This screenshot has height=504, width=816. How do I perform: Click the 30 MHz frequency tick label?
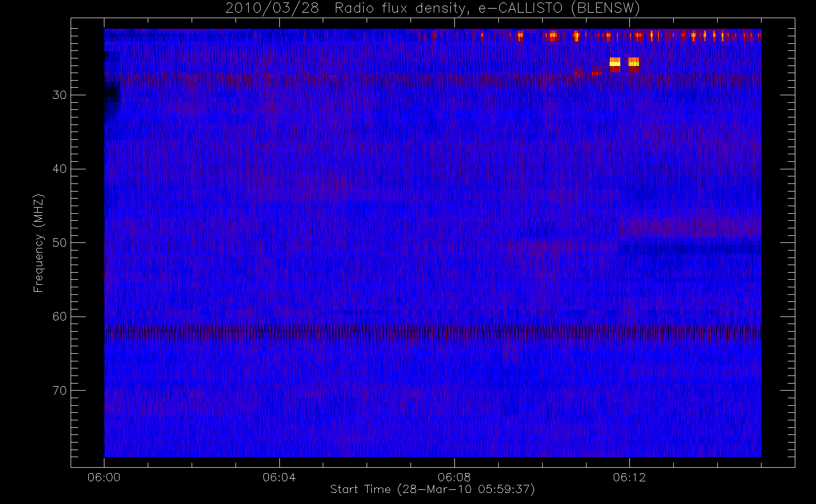tap(60, 95)
